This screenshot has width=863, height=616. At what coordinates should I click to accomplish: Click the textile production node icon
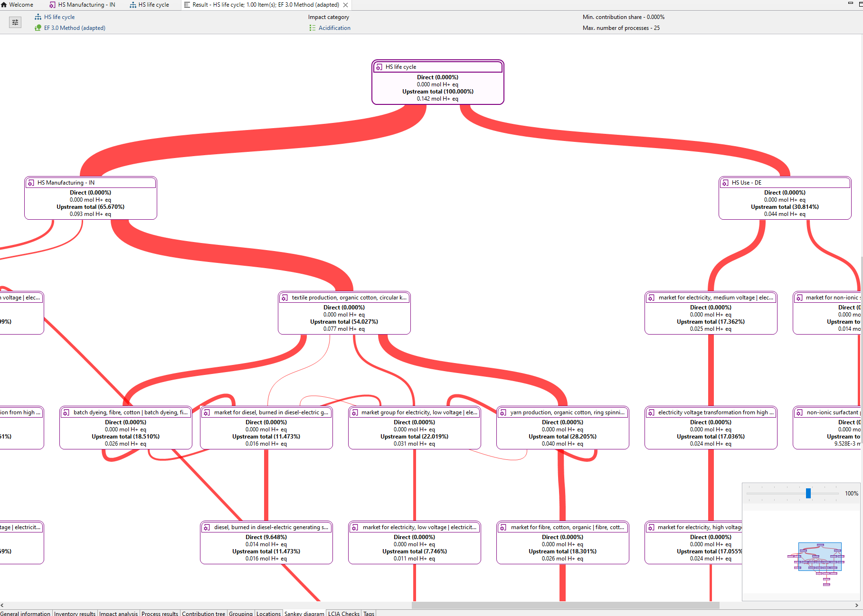(x=285, y=298)
